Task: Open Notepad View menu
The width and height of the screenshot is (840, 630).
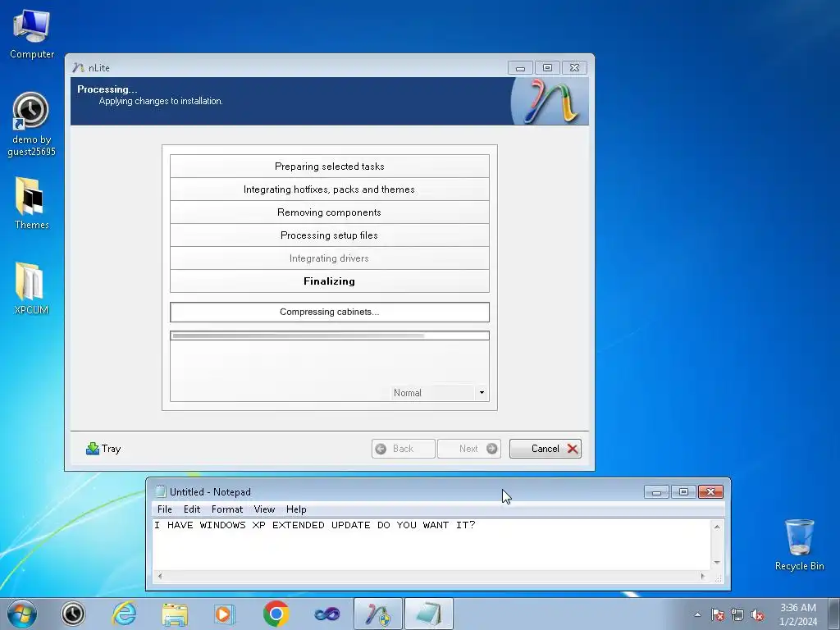Action: [x=264, y=509]
